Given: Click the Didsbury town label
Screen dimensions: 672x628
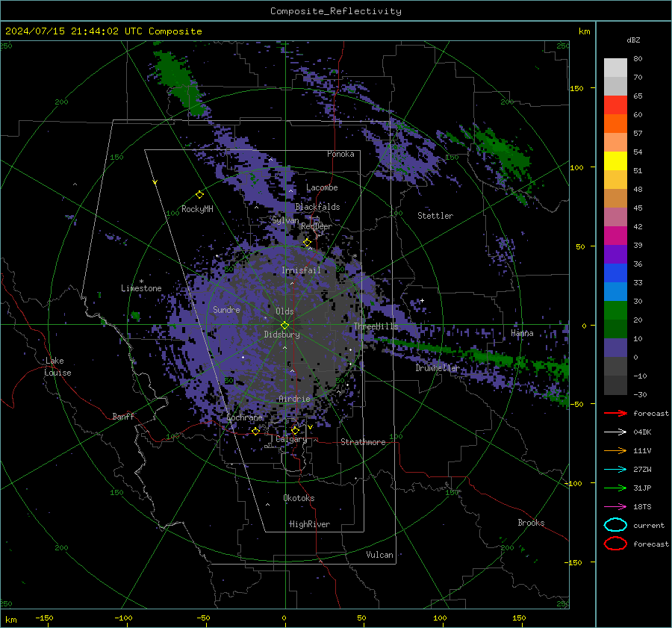Looking at the screenshot, I should [x=281, y=335].
